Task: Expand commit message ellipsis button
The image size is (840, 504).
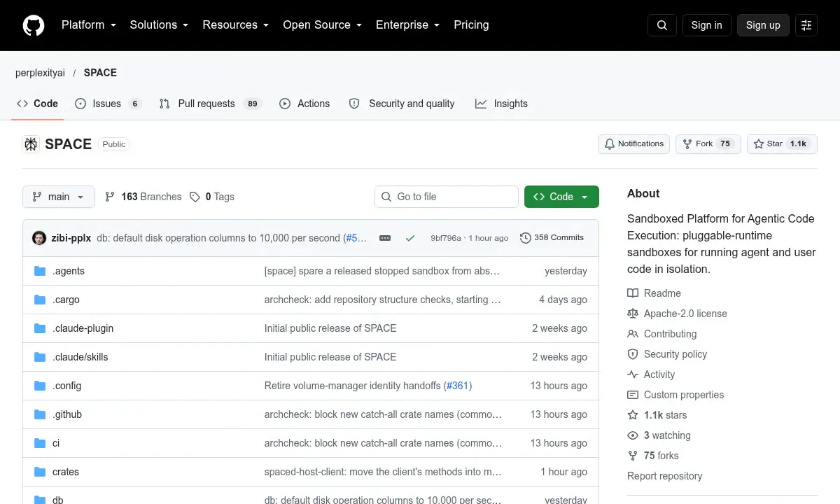Action: pyautogui.click(x=385, y=238)
